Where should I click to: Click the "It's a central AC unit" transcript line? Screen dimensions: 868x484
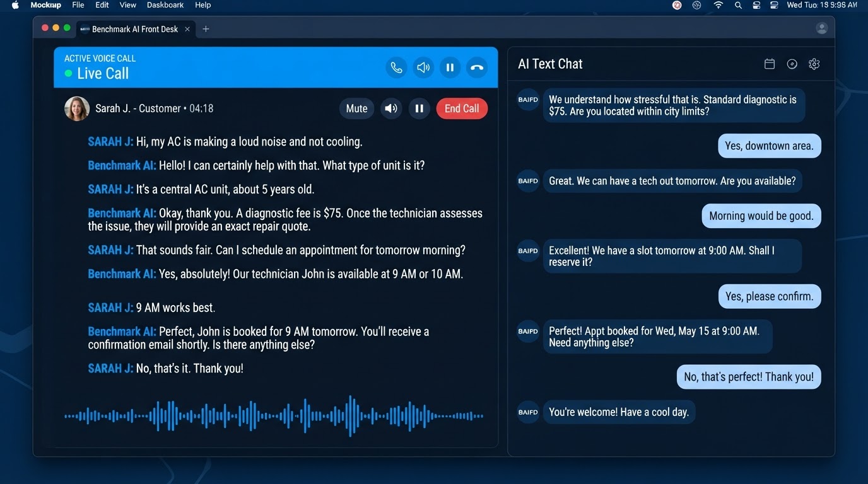[x=201, y=189]
